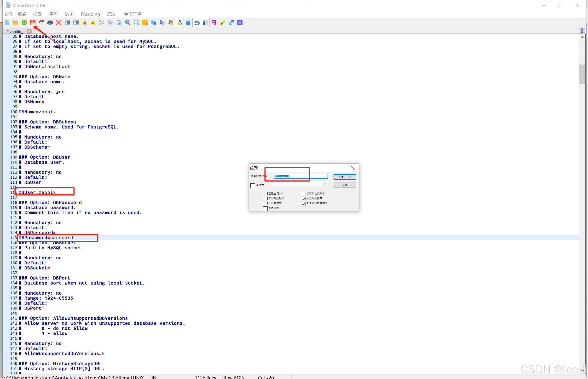This screenshot has width=588, height=379.
Task: Toggle the 正则表达式 regex checkbox
Action: click(x=265, y=203)
